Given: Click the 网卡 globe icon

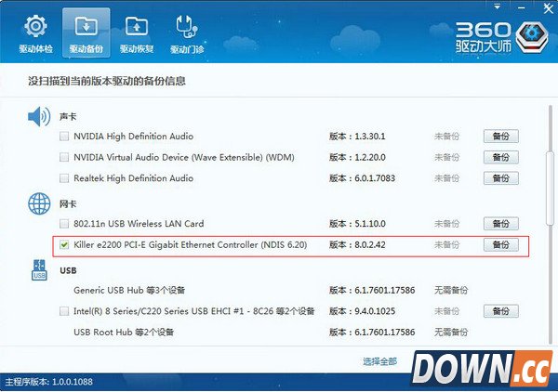Looking at the screenshot, I should tap(38, 204).
